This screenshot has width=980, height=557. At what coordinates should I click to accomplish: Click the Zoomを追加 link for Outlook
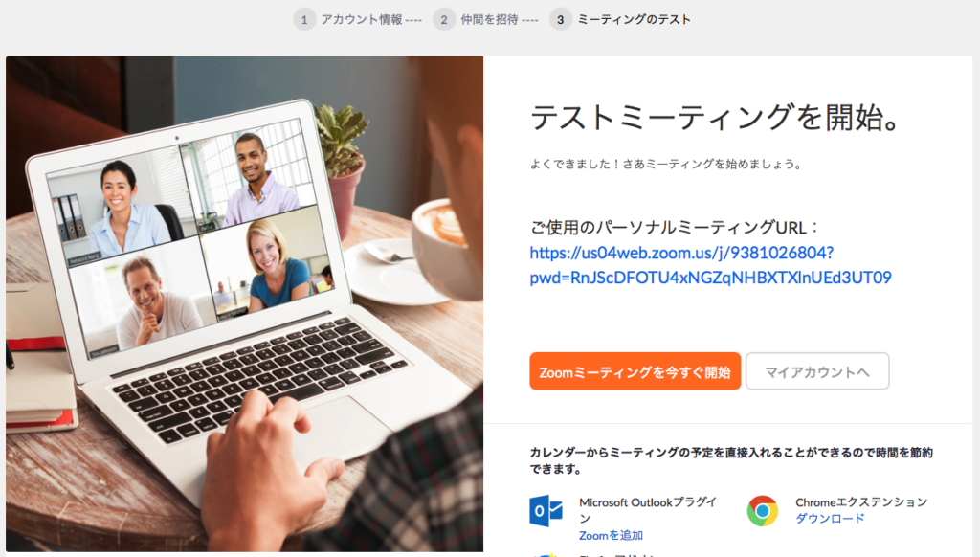coord(611,535)
